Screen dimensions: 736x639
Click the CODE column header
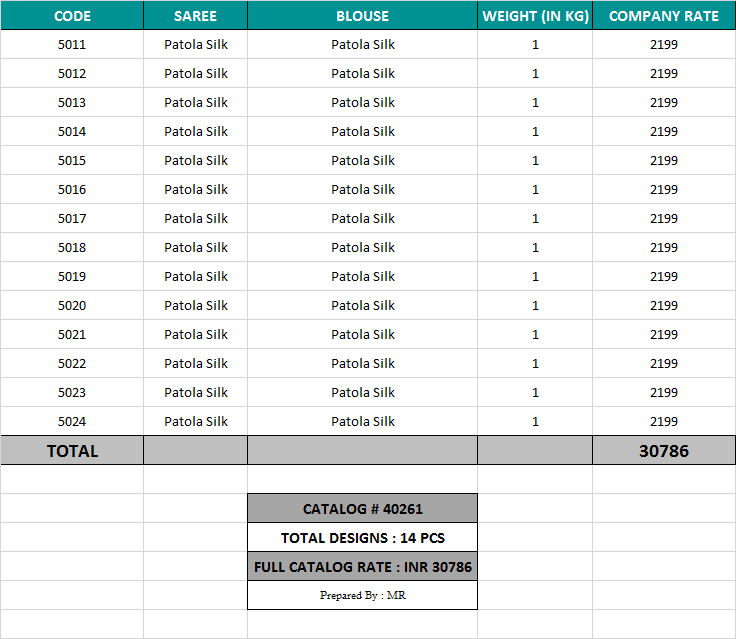tap(72, 16)
